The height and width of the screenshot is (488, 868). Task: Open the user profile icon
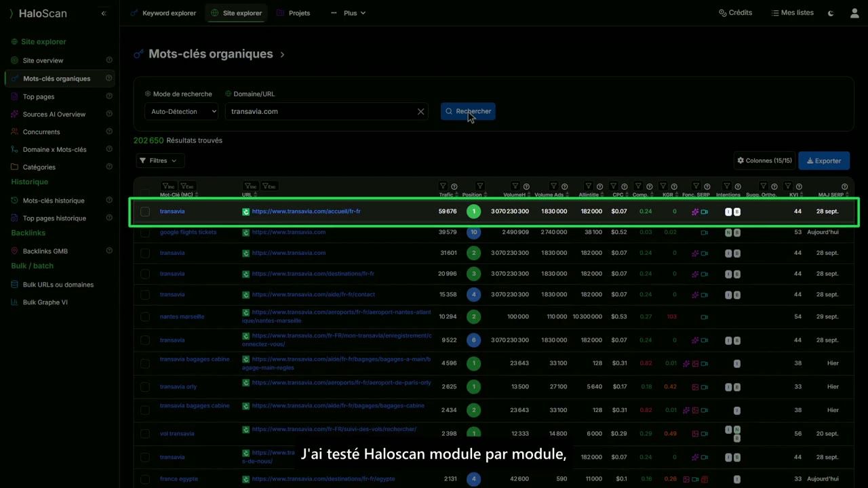pyautogui.click(x=854, y=13)
